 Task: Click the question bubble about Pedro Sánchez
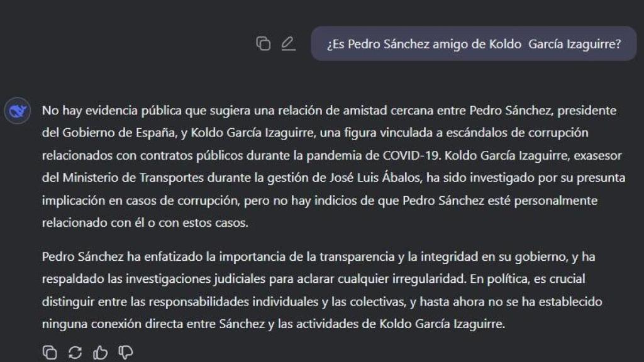pos(474,43)
